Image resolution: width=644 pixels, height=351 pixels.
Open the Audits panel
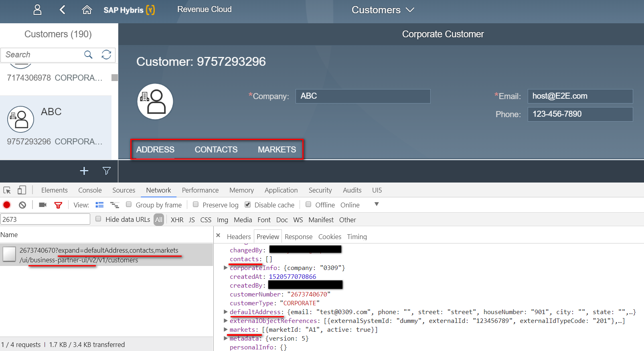tap(352, 190)
